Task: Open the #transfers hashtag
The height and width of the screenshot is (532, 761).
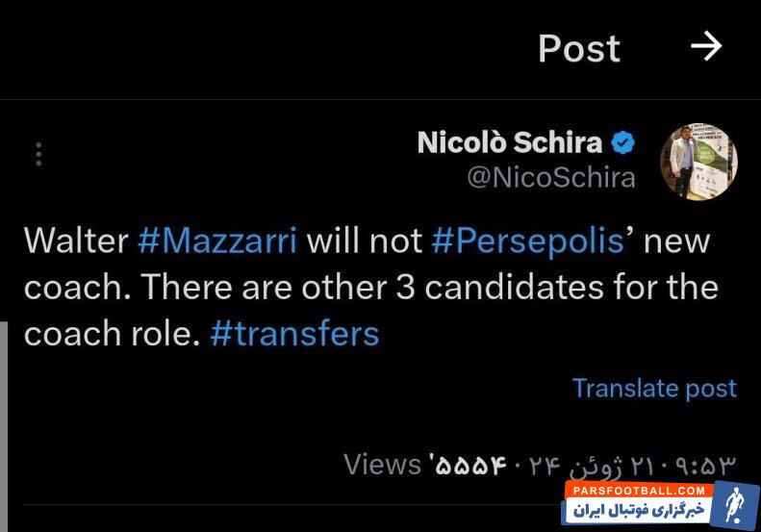Action: pyautogui.click(x=293, y=333)
